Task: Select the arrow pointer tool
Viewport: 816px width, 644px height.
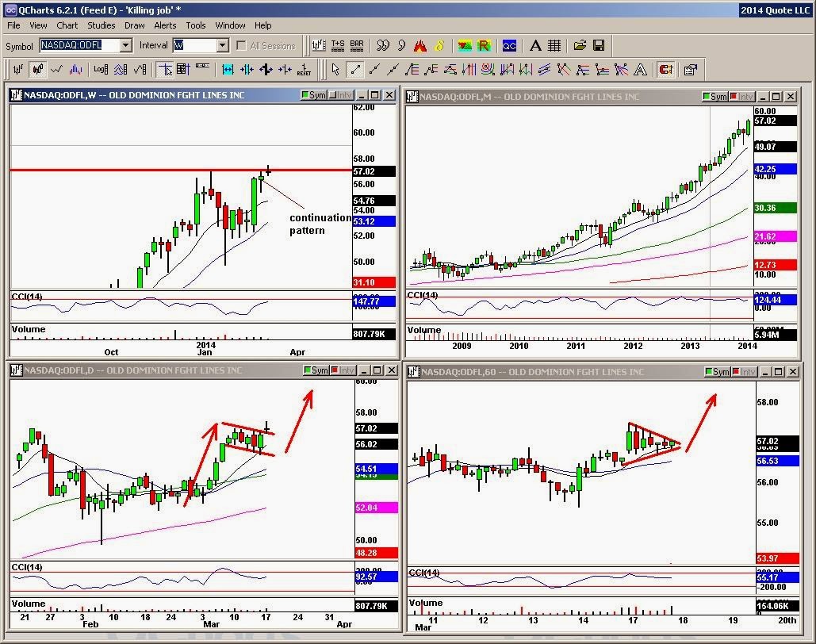Action: point(335,69)
